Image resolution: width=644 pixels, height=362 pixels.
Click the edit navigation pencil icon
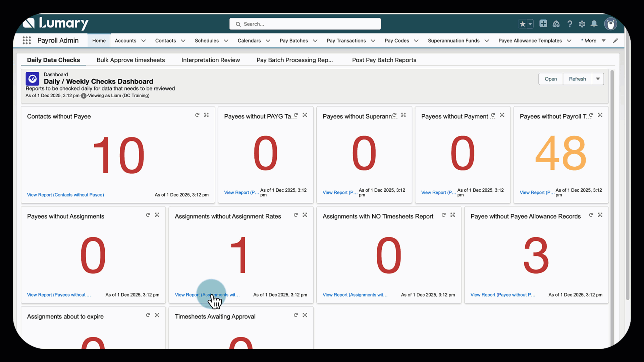(x=615, y=41)
